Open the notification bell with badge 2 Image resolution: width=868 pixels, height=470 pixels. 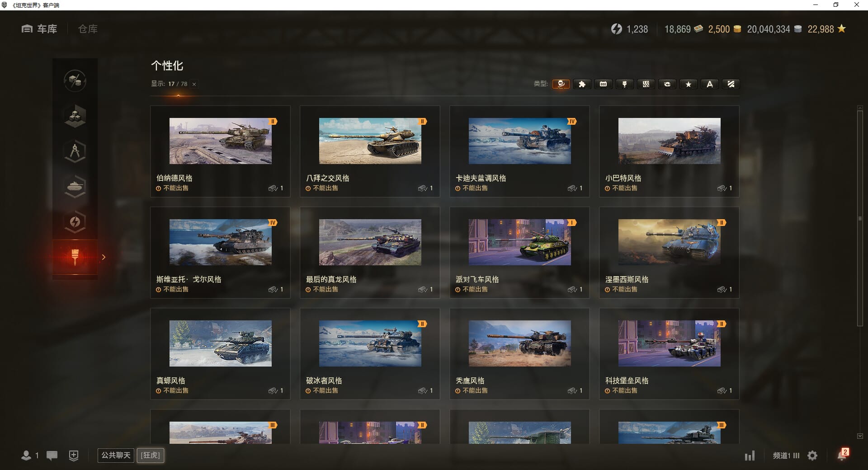(x=842, y=455)
